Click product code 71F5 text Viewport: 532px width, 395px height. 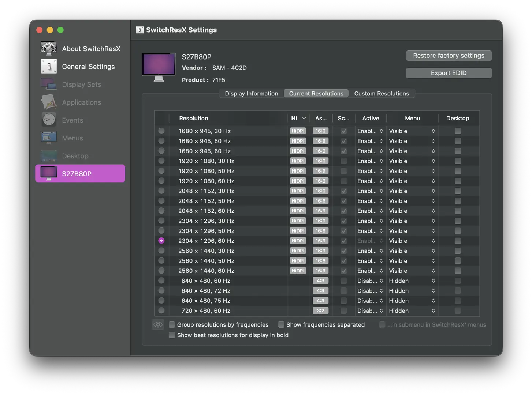pyautogui.click(x=219, y=80)
